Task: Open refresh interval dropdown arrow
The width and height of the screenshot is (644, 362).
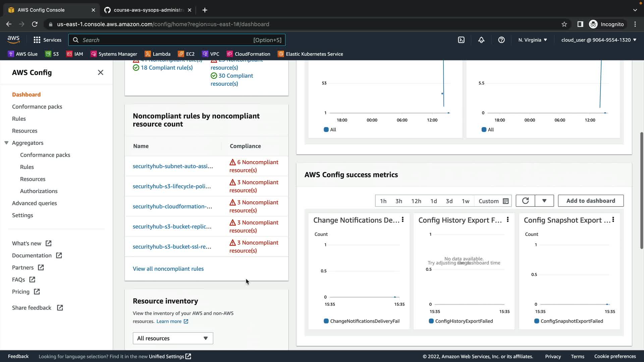Action: pyautogui.click(x=544, y=201)
